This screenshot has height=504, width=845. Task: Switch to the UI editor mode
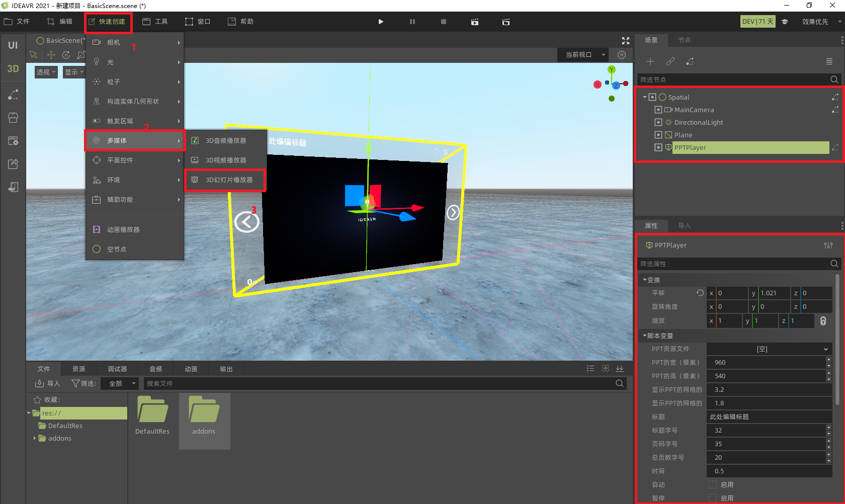click(13, 45)
